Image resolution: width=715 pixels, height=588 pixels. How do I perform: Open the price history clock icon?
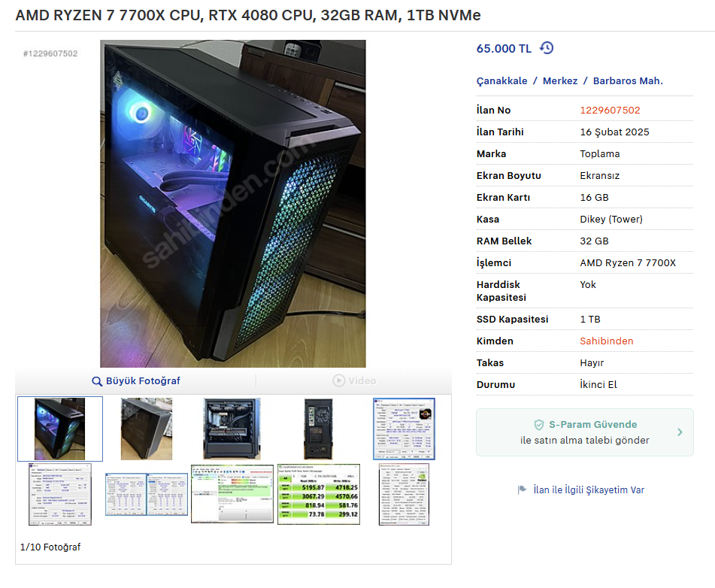[x=547, y=48]
